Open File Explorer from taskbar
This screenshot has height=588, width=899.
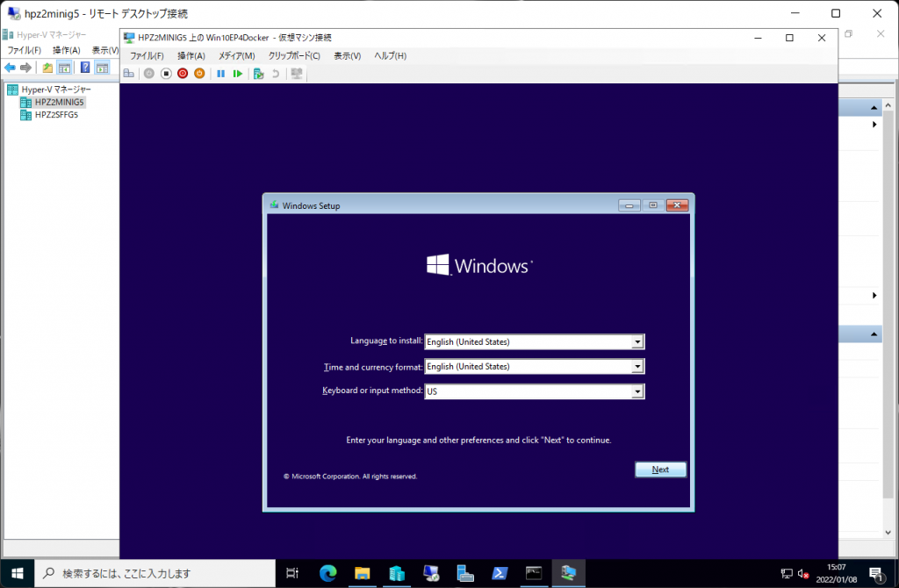[x=363, y=573]
